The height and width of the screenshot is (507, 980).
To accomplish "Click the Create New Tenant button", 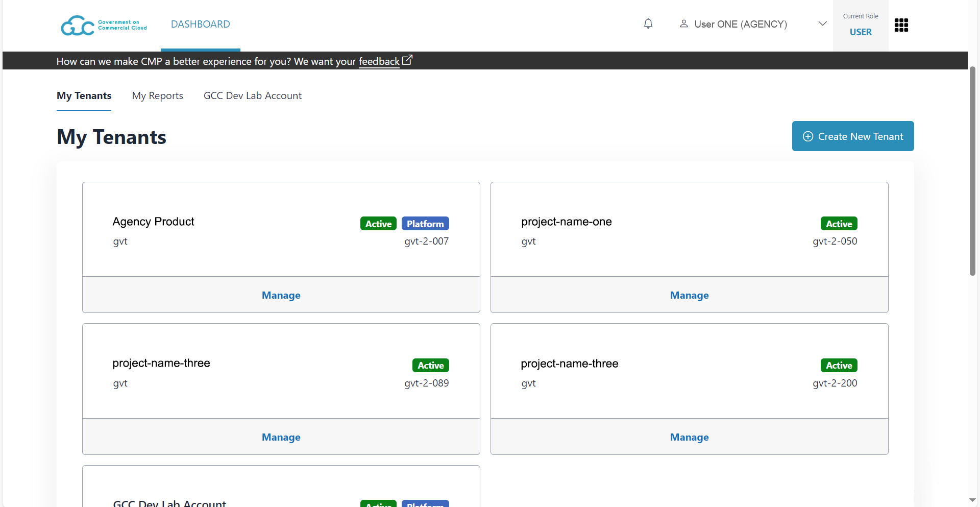I will click(x=853, y=136).
